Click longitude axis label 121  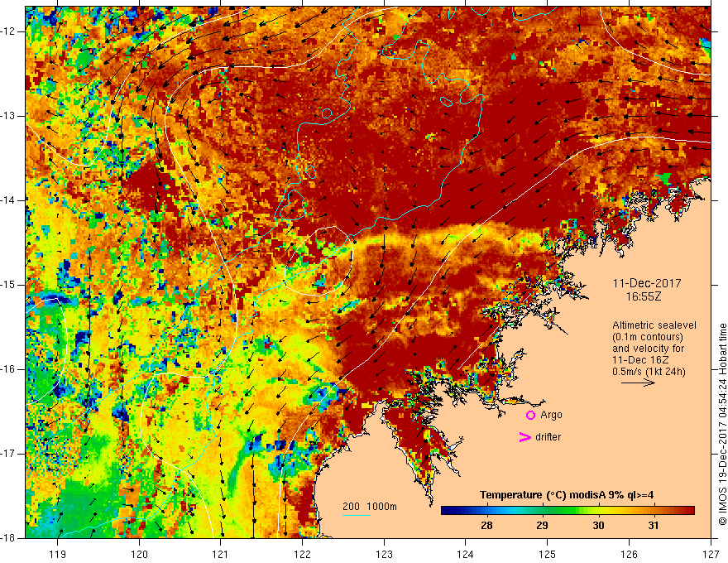221,554
